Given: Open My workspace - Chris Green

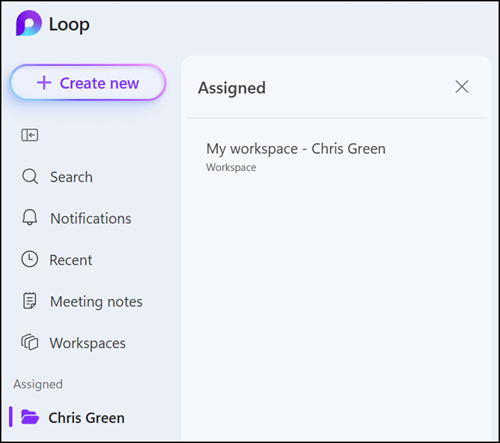Looking at the screenshot, I should pos(296,149).
